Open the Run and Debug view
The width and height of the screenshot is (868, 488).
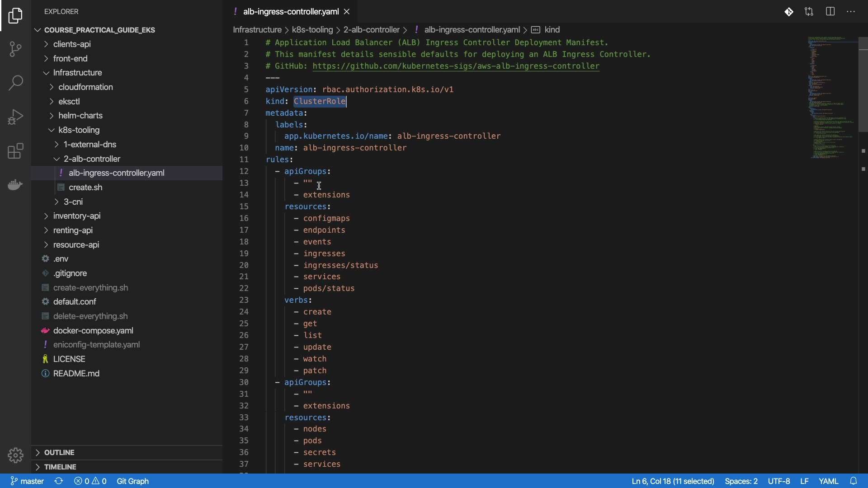[15, 117]
